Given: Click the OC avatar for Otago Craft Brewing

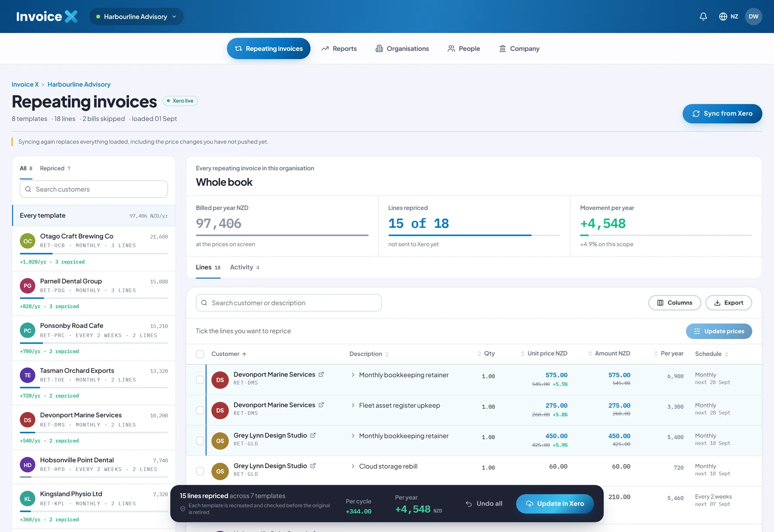Looking at the screenshot, I should point(28,241).
